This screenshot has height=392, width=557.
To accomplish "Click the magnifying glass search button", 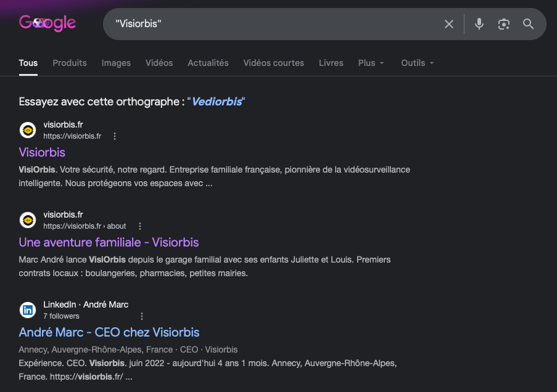I will point(528,24).
